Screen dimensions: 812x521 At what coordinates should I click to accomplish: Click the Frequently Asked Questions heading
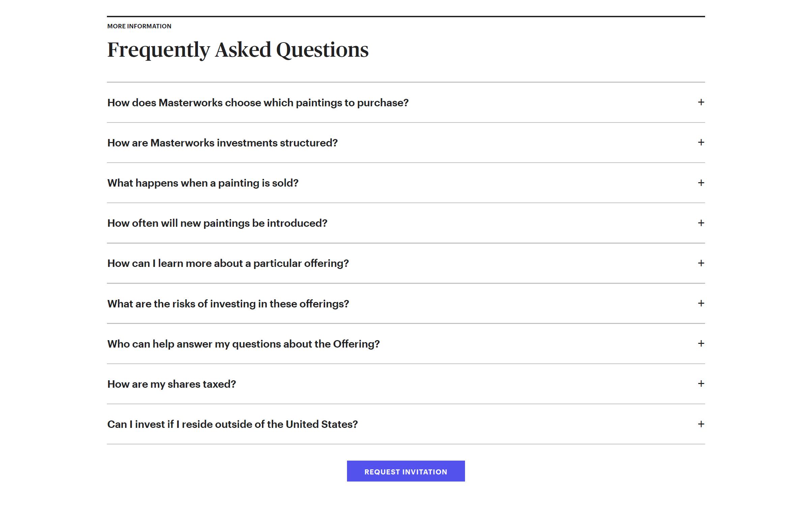tap(238, 50)
